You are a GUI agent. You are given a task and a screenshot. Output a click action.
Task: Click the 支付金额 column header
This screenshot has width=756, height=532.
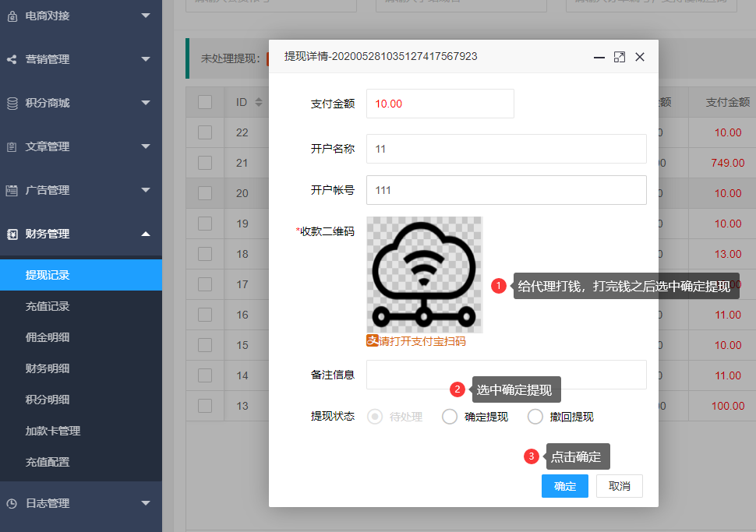(x=728, y=102)
